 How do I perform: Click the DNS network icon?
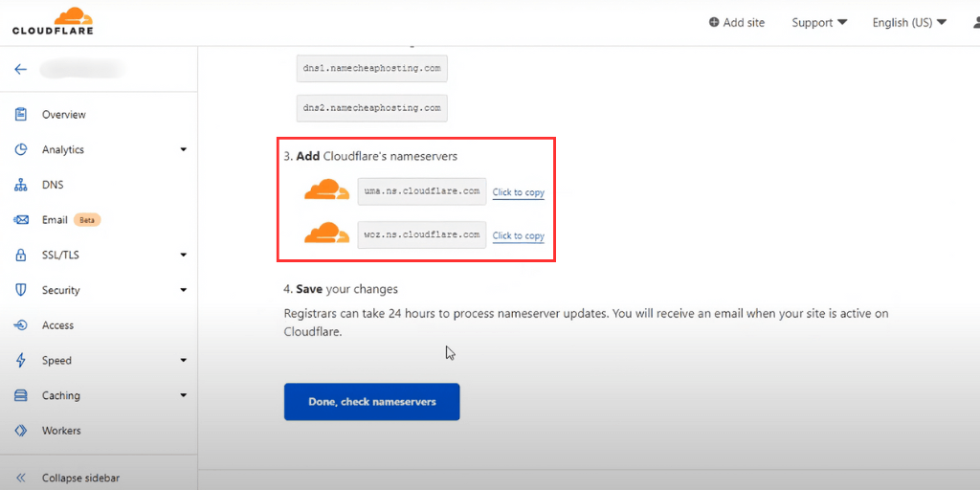click(21, 185)
